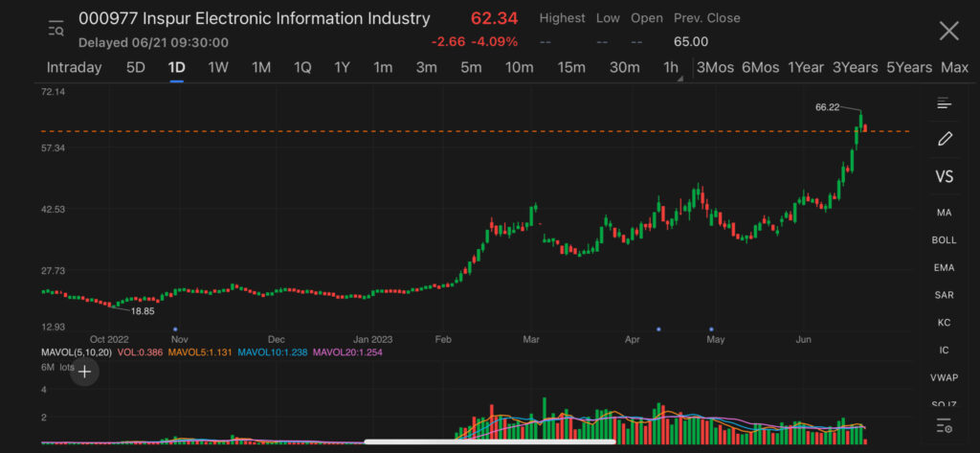Screen dimensions: 980x453
Task: Click the MAVOL5:1.131 value
Action: point(199,352)
